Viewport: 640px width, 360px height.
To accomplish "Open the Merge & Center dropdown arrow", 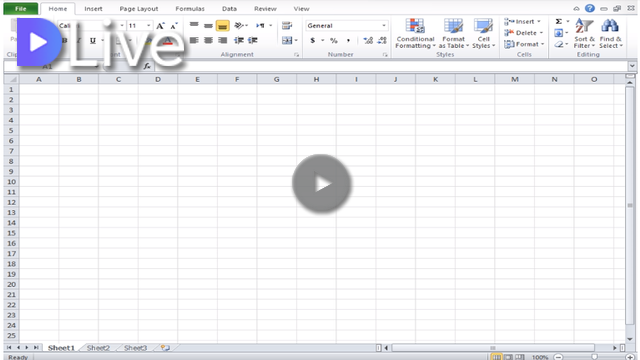I will coord(296,40).
